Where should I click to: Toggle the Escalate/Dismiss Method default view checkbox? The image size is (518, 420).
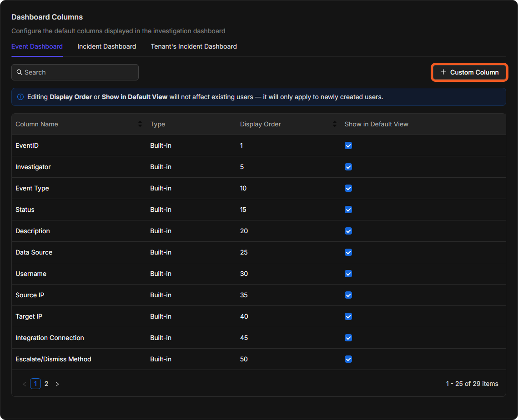tap(348, 359)
